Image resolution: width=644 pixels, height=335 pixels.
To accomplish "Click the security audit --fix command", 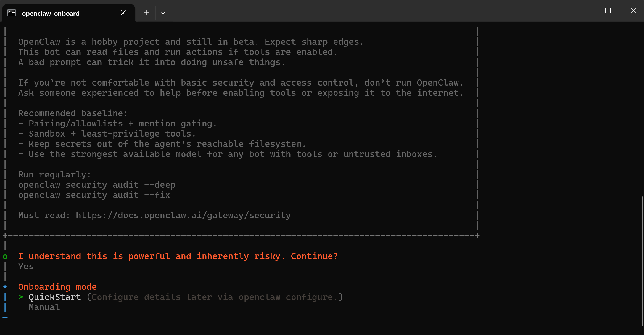I will point(94,195).
